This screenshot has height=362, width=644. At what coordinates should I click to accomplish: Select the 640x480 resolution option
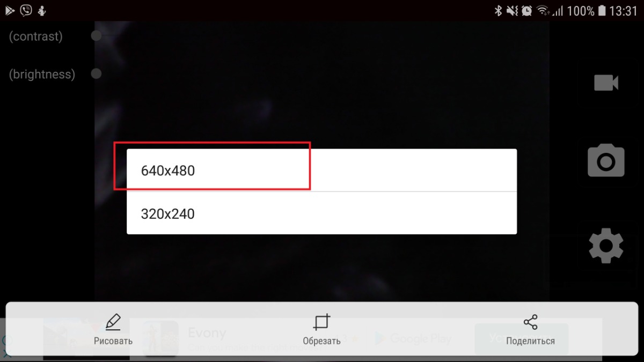point(321,171)
